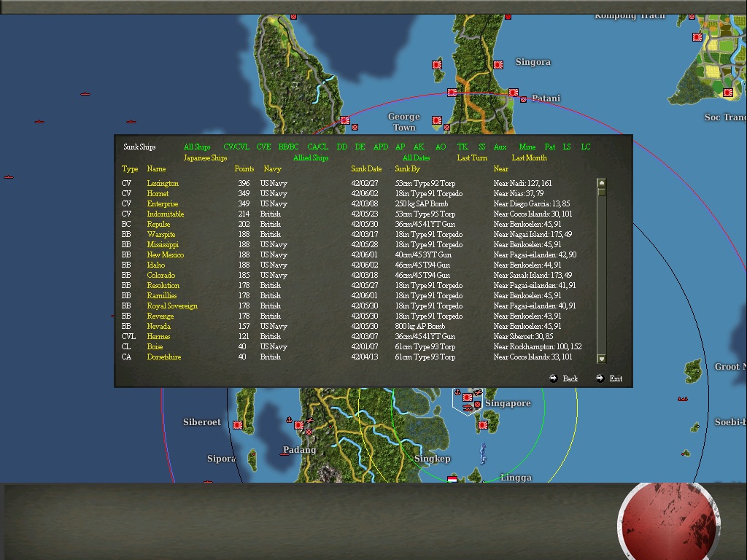747x560 pixels.
Task: Open ship Colorado in list
Action: pos(161,275)
